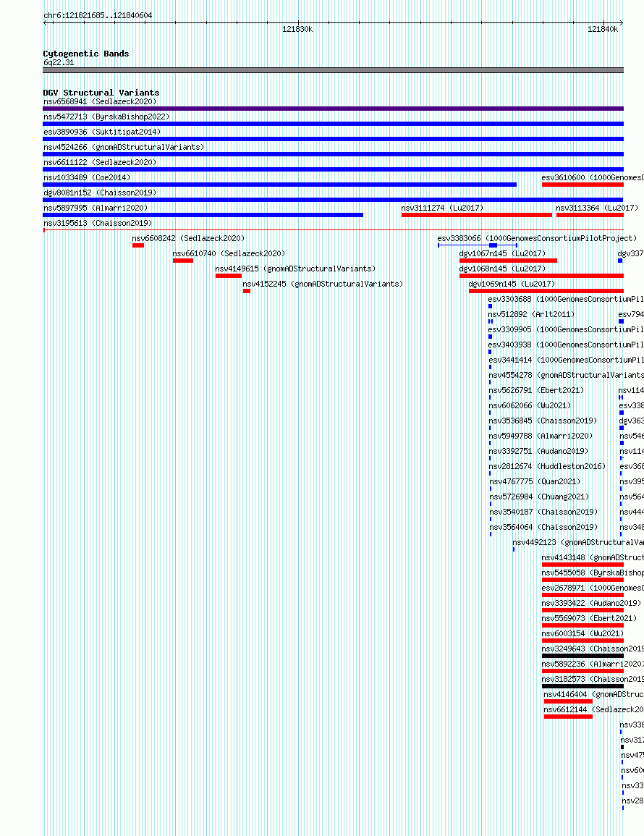This screenshot has height=836, width=644.
Task: Click nsv3540187 (Chaisson2019) label
Action: point(543,512)
